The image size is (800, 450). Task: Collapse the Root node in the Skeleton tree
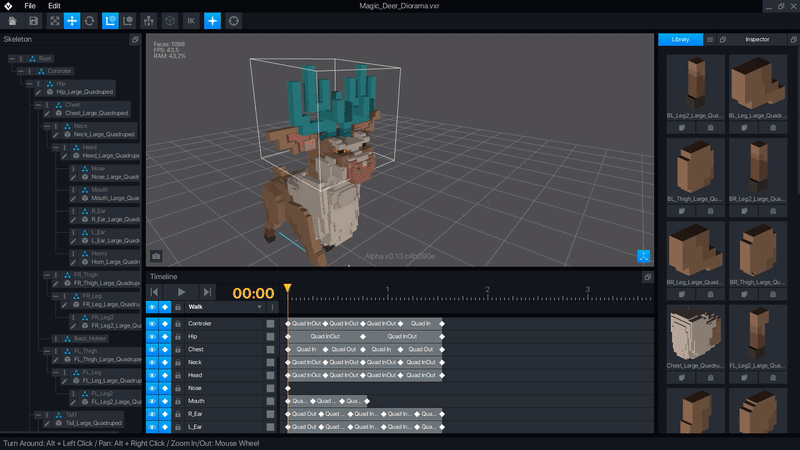(x=10, y=59)
